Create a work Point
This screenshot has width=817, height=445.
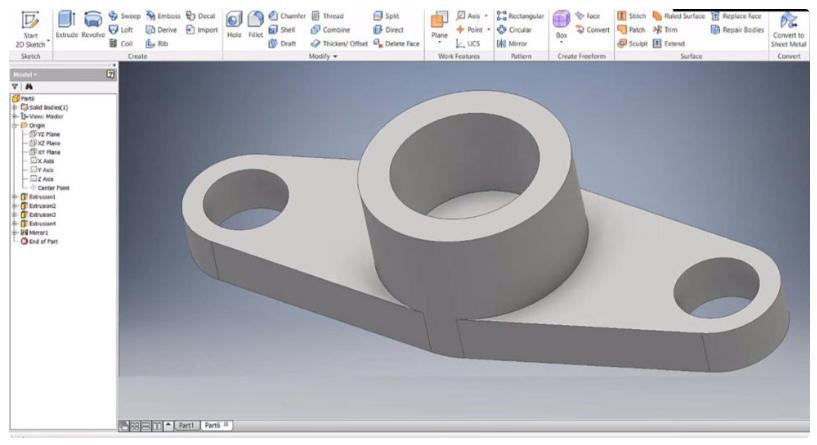tap(469, 30)
